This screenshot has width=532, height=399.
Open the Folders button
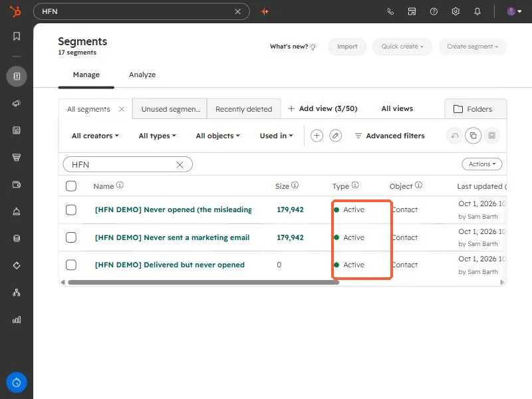[x=475, y=109]
